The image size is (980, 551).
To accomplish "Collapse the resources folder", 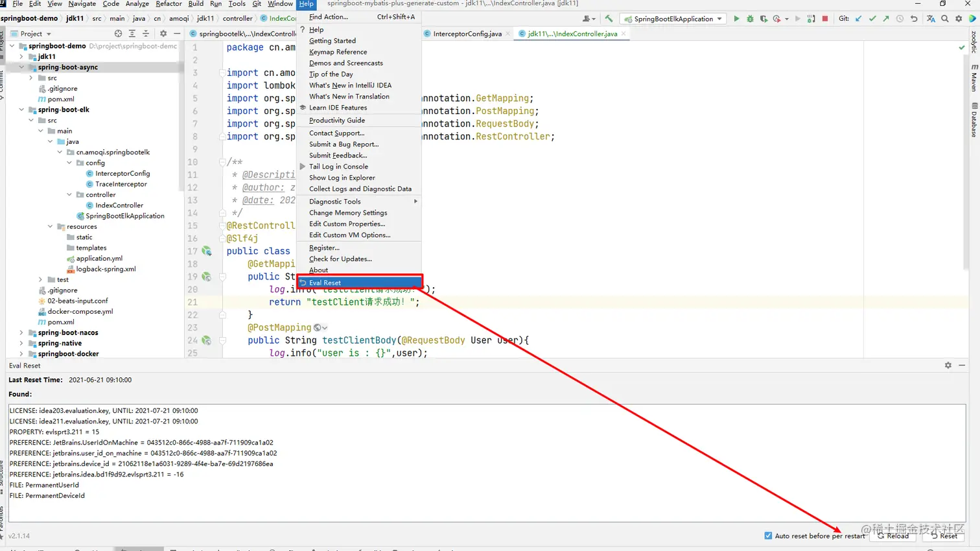I will pos(50,226).
